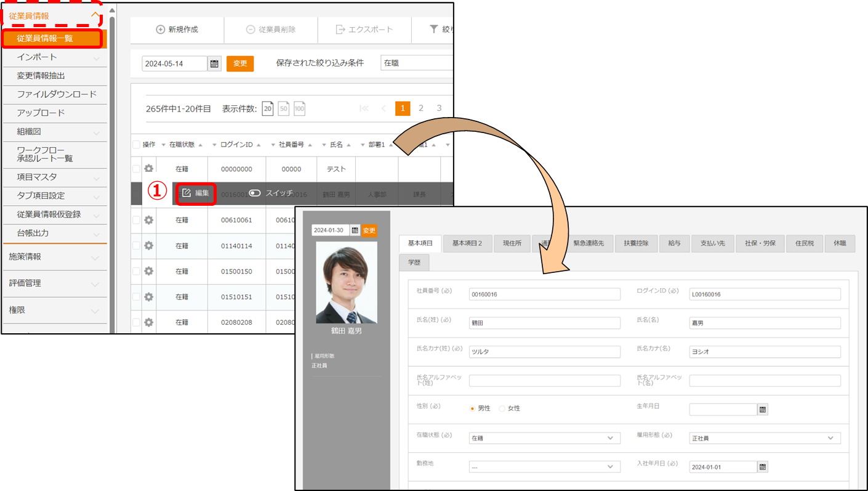Check the checkbox for テスト row
The width and height of the screenshot is (868, 491).
(x=136, y=169)
